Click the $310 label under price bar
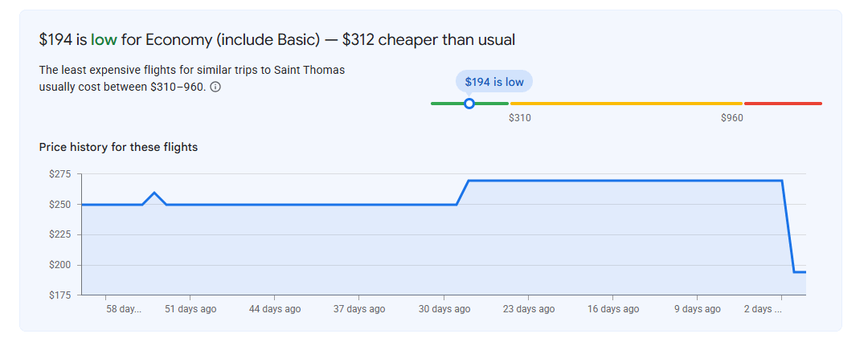This screenshot has width=868, height=342. click(520, 118)
